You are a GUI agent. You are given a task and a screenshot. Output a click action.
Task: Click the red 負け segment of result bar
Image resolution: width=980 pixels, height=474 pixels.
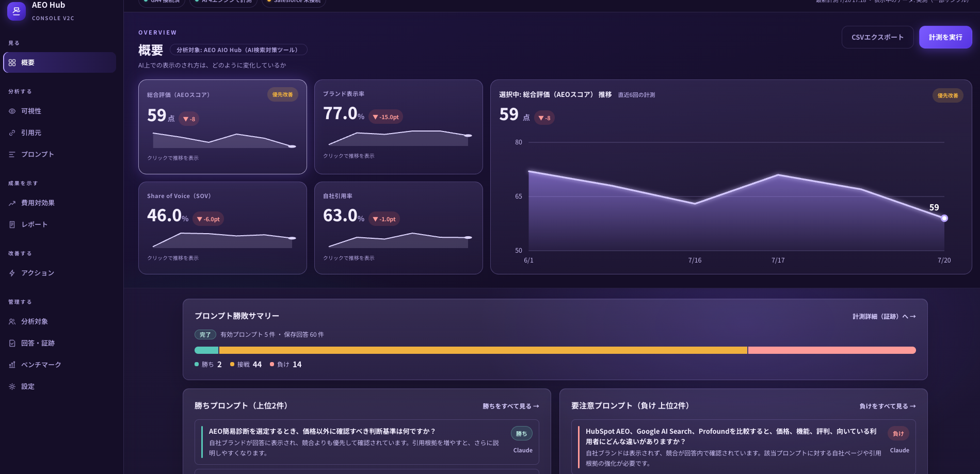point(832,350)
